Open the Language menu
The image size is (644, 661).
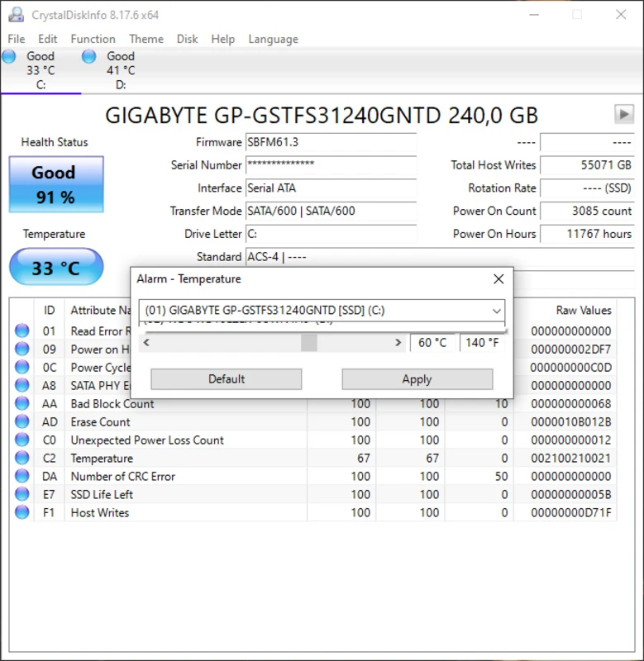(x=274, y=39)
